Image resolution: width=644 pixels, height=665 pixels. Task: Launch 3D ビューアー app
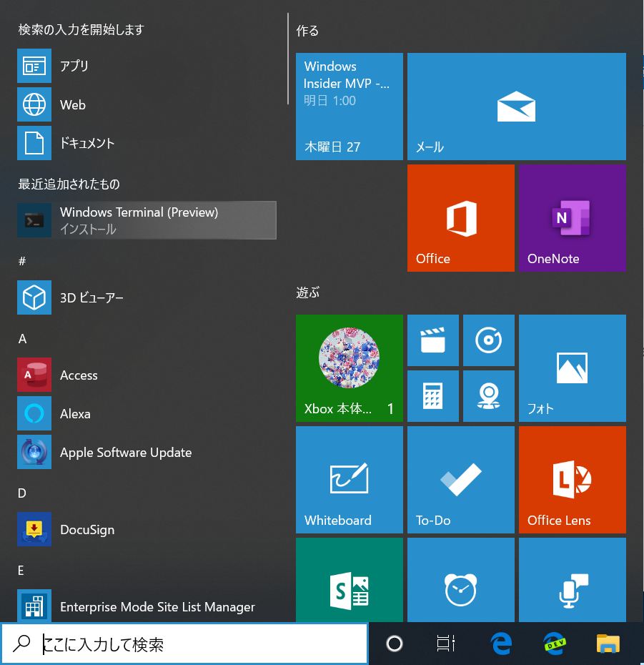point(147,297)
